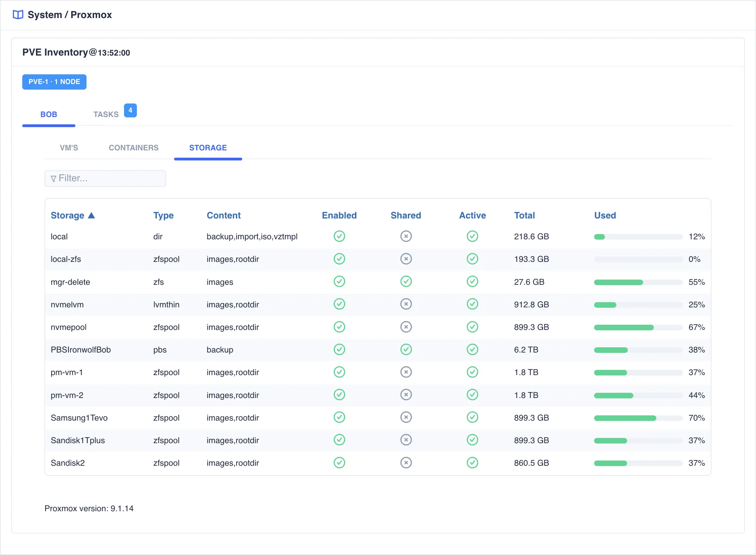Viewport: 756px width, 555px height.
Task: Click the Active check icon for nvmepool
Action: (472, 327)
